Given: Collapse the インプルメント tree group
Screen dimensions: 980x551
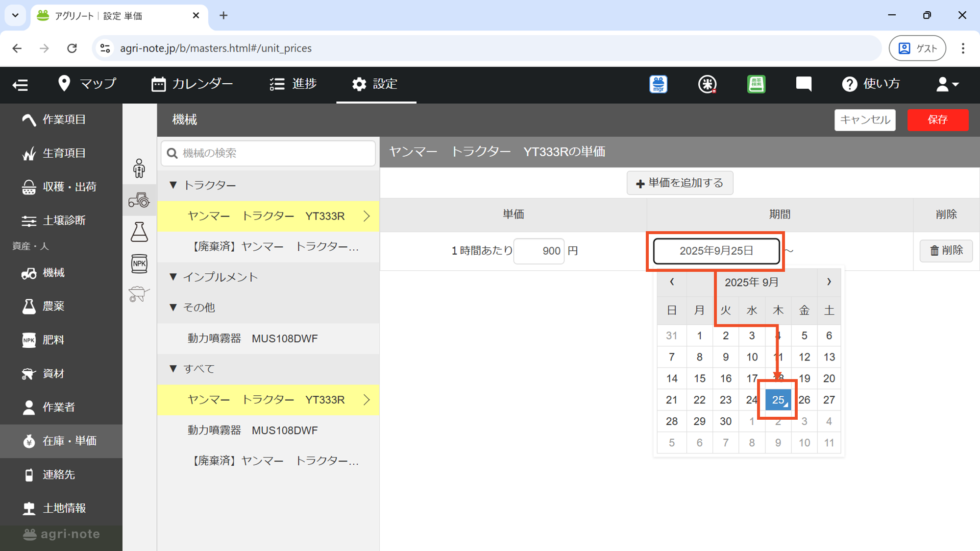Looking at the screenshot, I should pos(173,277).
